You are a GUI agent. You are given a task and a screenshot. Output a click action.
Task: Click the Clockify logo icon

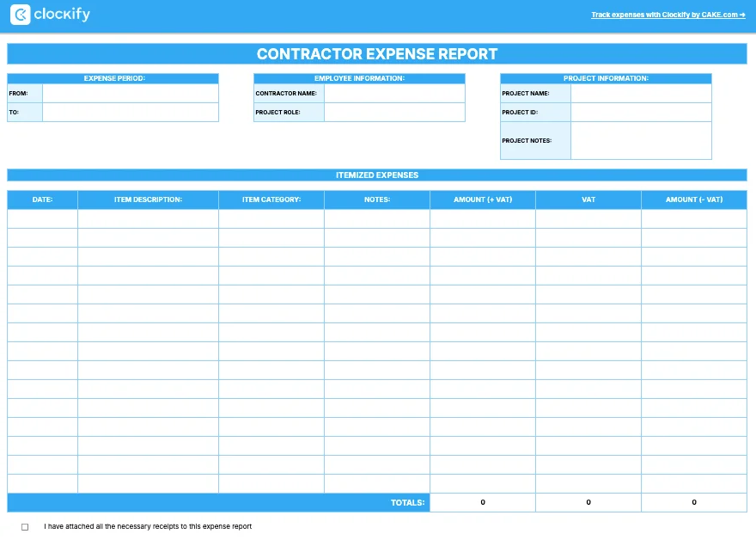coord(21,15)
